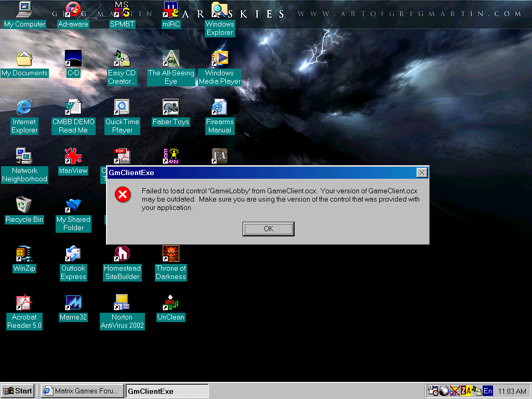
Task: Select the WinZip desktop shortcut
Action: pos(24,259)
